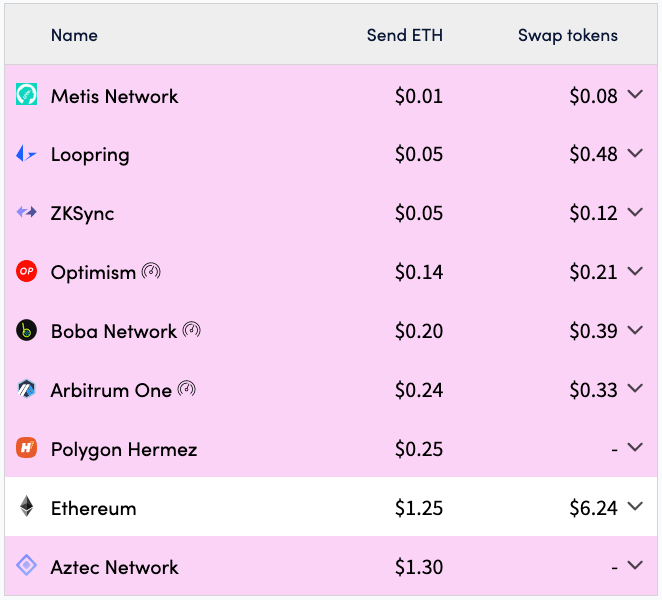The width and height of the screenshot is (662, 600).
Task: Click the Loopring logo icon
Action: [26, 154]
